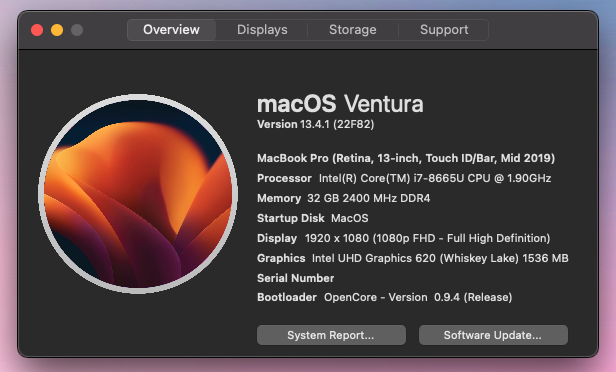
Task: Click the Bootloader OpenCore version entry
Action: click(385, 297)
